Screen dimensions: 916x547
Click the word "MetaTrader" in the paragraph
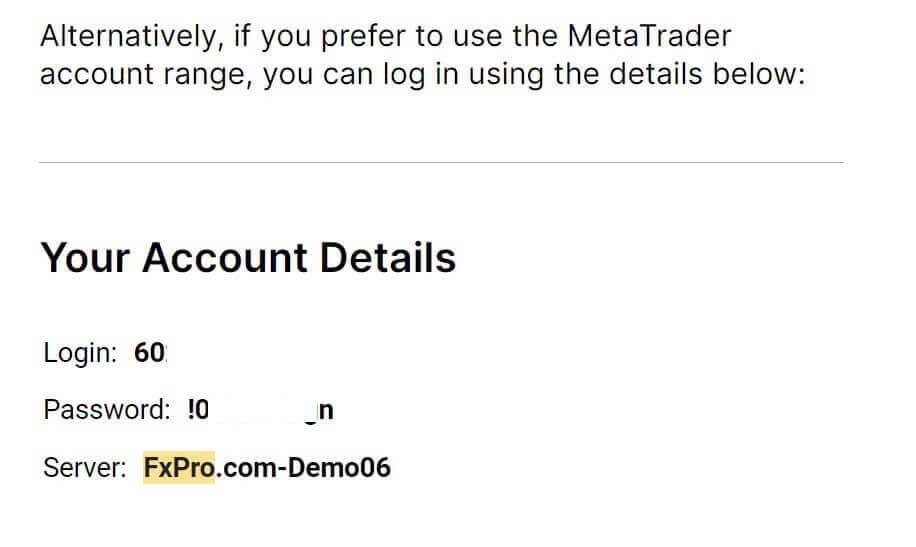(x=649, y=38)
